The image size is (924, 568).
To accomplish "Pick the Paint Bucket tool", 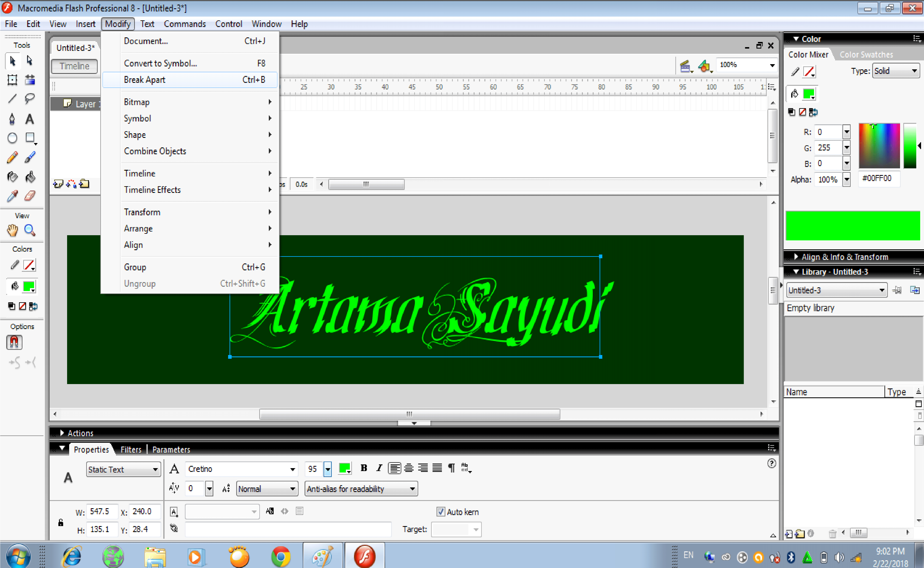I will point(30,176).
